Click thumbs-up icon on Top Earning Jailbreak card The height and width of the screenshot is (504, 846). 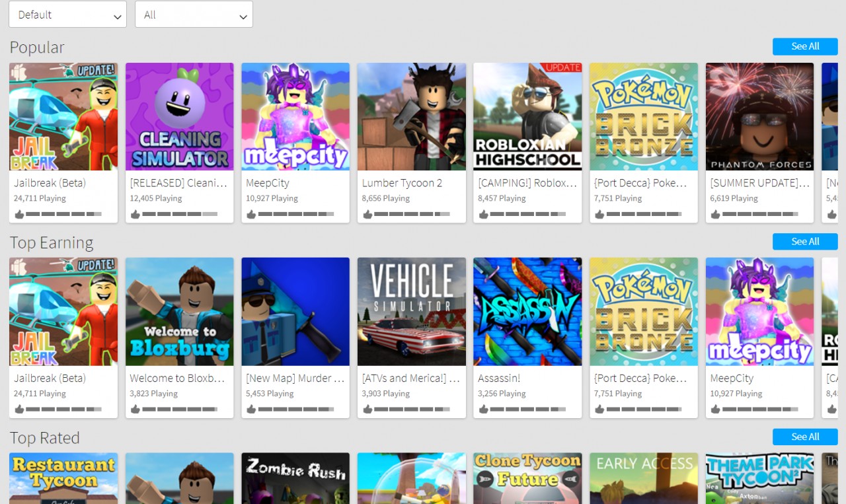pos(19,409)
